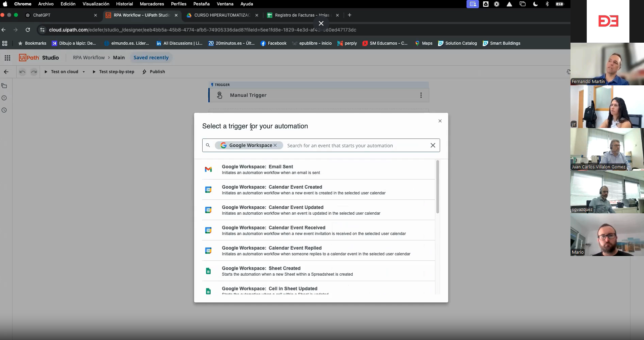Click the Saved recently status

click(151, 58)
